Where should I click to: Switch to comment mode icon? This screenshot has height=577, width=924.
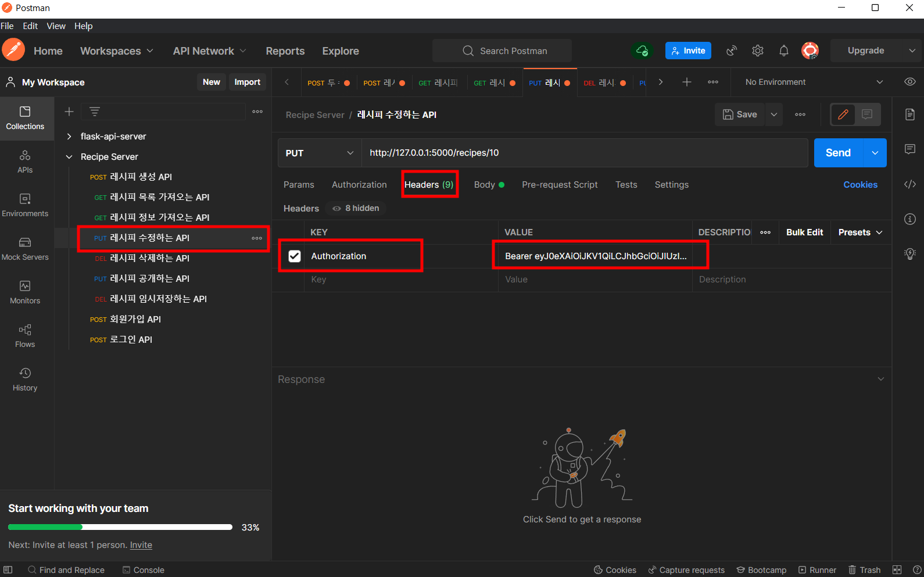coord(867,114)
